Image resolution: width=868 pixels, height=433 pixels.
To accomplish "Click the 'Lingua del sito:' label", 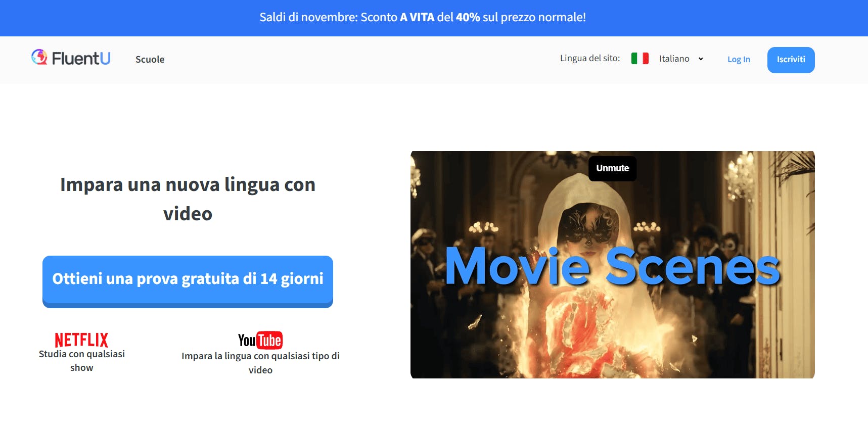I will click(590, 58).
